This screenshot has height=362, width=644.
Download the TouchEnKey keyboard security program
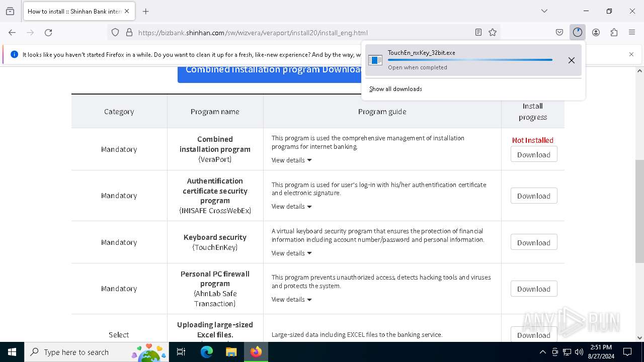[534, 242]
